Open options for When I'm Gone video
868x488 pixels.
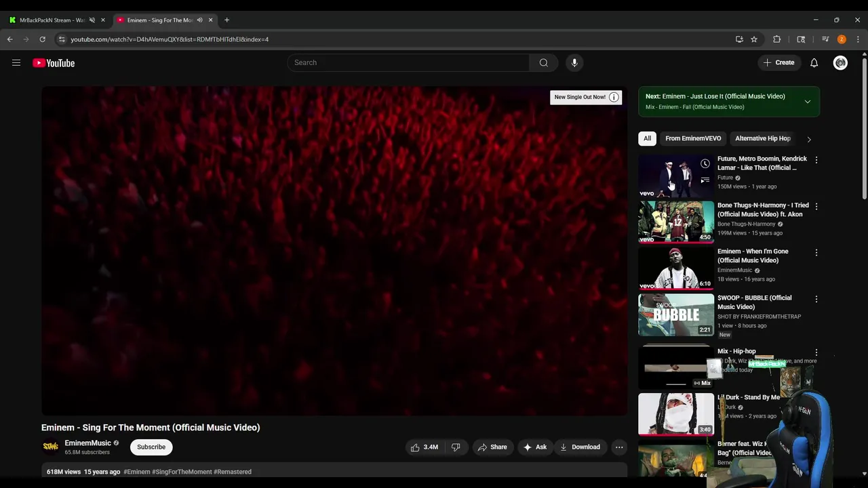(816, 253)
